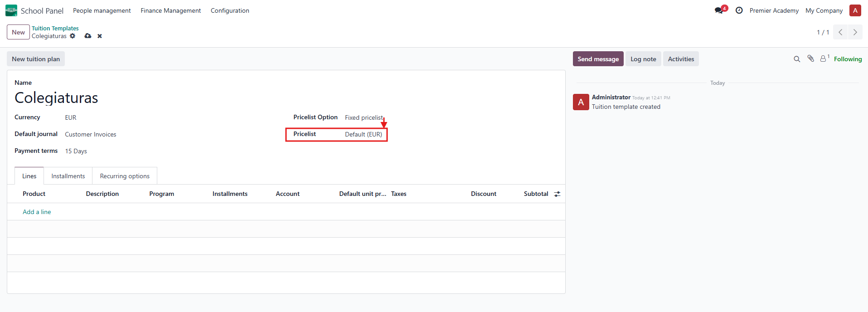Open column options icon beside Subtotal

557,194
